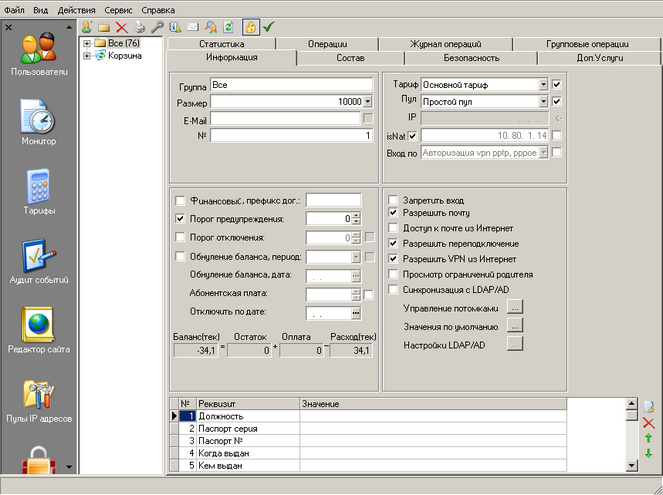Click the red X delete toolbar icon
663x495 pixels.
[x=121, y=27]
